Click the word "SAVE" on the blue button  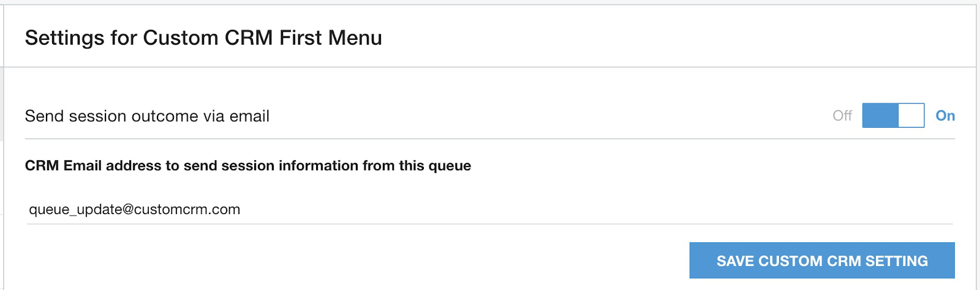coord(735,261)
